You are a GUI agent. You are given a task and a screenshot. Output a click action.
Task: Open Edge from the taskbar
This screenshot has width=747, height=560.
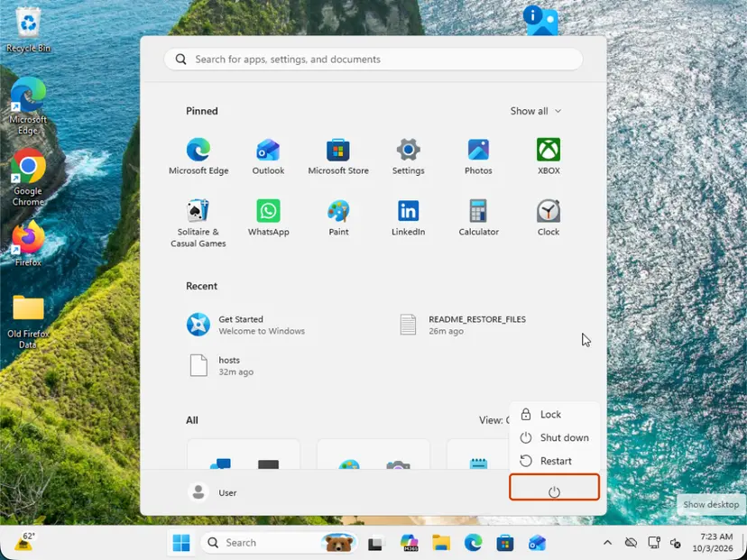pyautogui.click(x=473, y=543)
